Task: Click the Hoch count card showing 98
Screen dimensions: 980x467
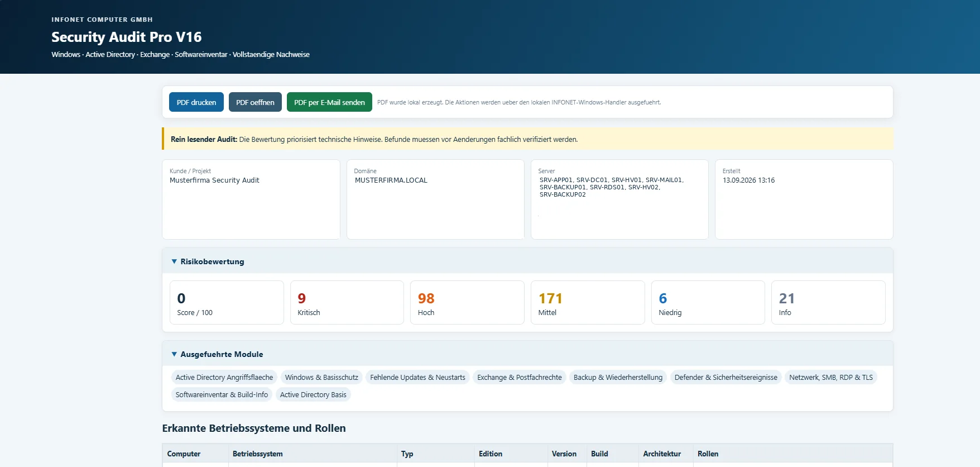Action: 467,302
